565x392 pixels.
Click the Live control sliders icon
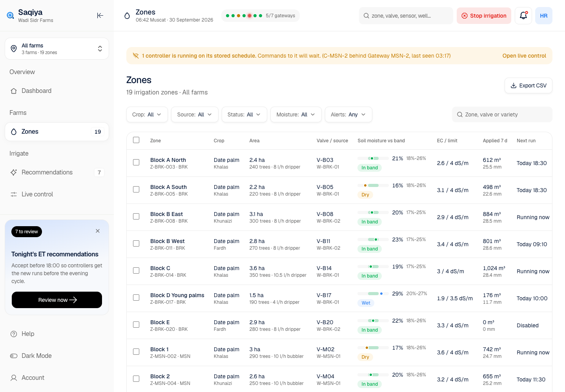click(x=14, y=194)
